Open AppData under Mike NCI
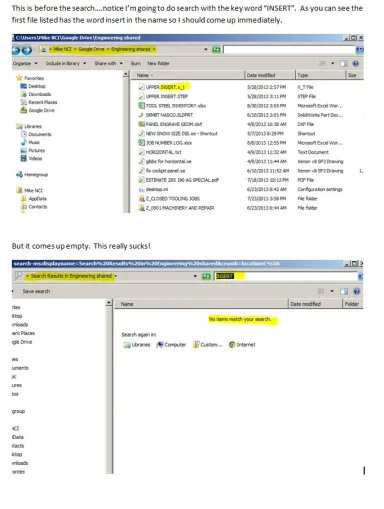 34,198
